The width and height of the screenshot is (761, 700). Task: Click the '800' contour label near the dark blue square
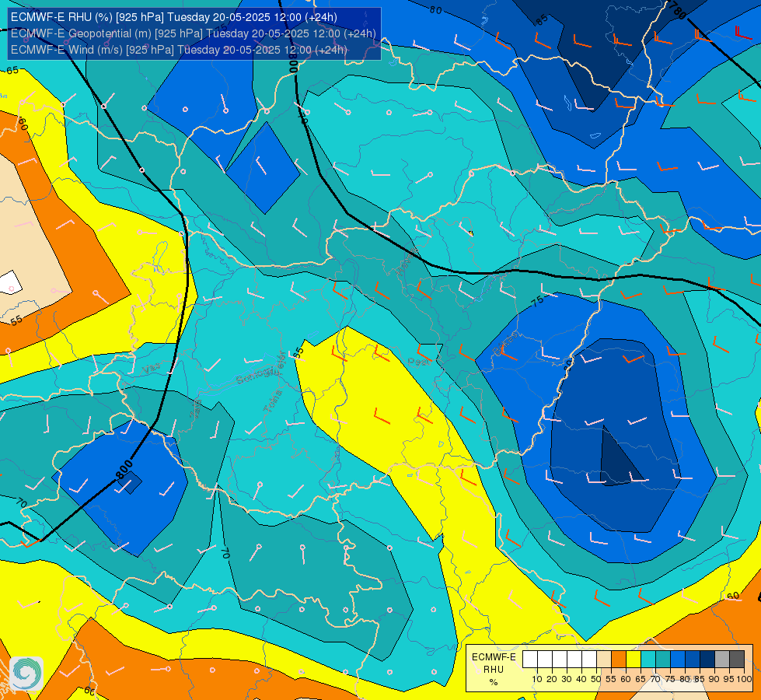124,469
